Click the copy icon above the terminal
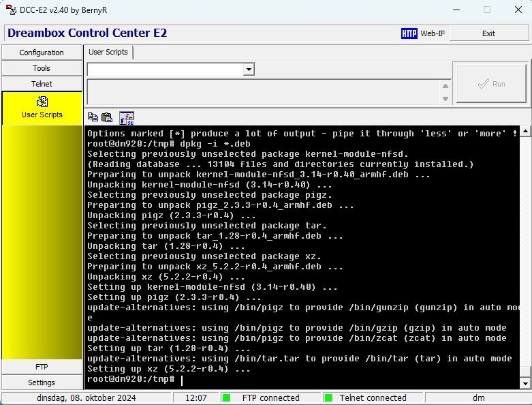 (93, 117)
